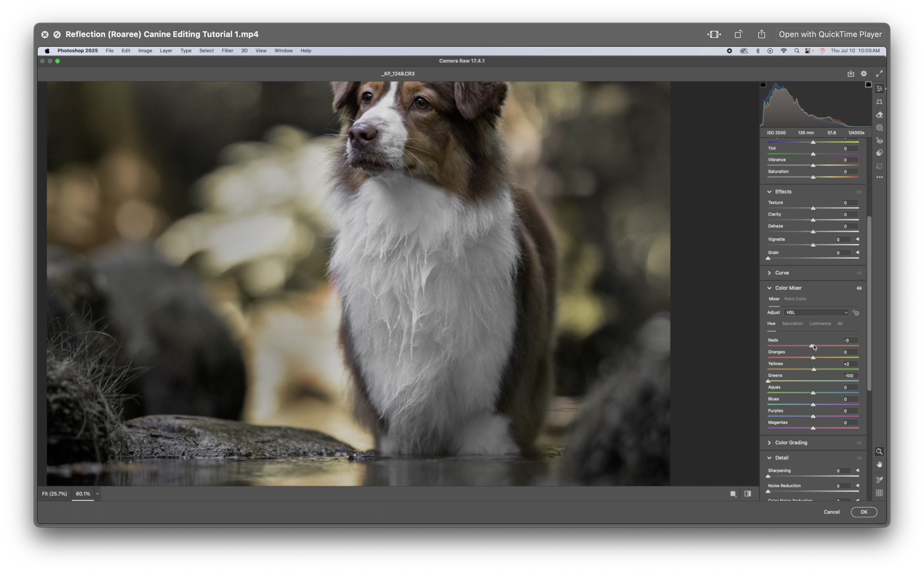
Task: Click the OK button
Action: pyautogui.click(x=864, y=512)
